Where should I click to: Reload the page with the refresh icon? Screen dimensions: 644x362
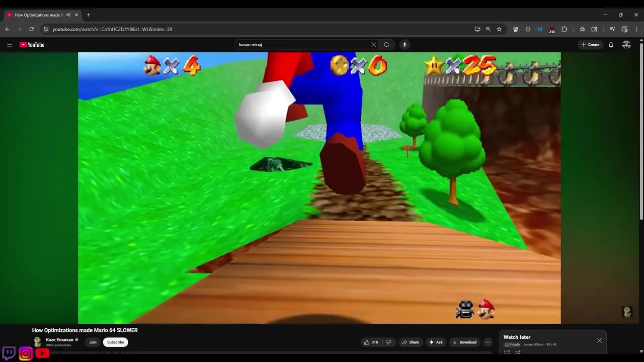pos(31,29)
